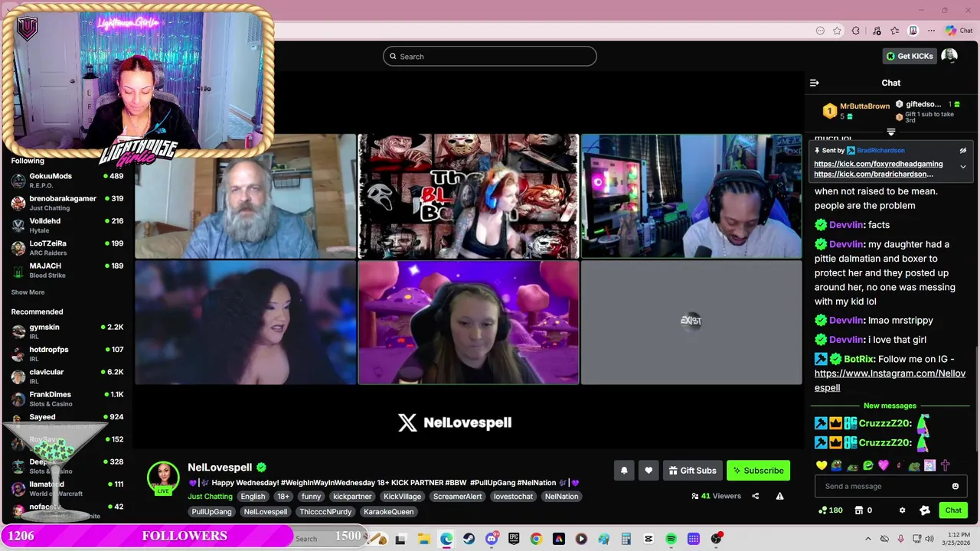This screenshot has width=980, height=551.
Task: Open chat settings gear icon
Action: coord(902,510)
